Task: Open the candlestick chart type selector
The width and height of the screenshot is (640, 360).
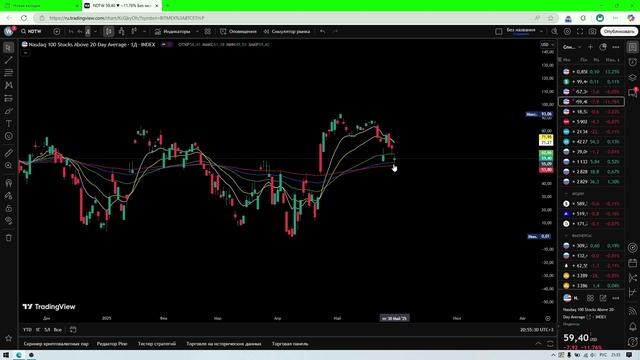Action: click(x=109, y=31)
